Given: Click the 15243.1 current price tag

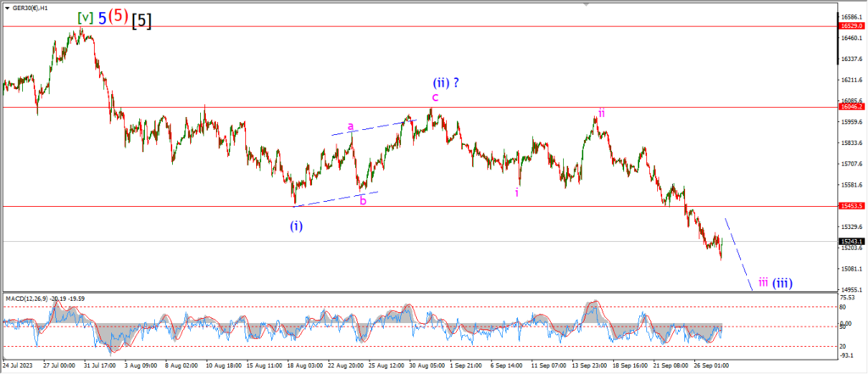Looking at the screenshot, I should click(x=850, y=241).
